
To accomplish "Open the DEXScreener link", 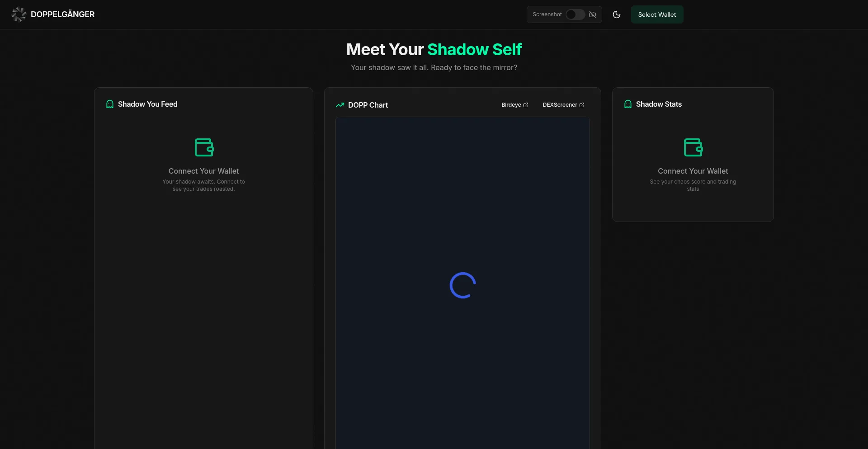I will [560, 105].
